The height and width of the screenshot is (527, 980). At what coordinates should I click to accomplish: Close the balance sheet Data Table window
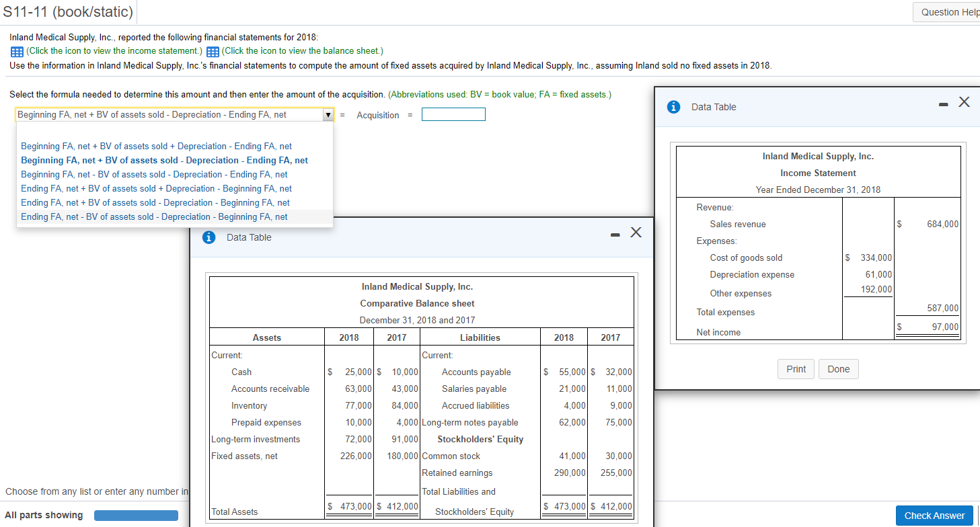pos(636,233)
